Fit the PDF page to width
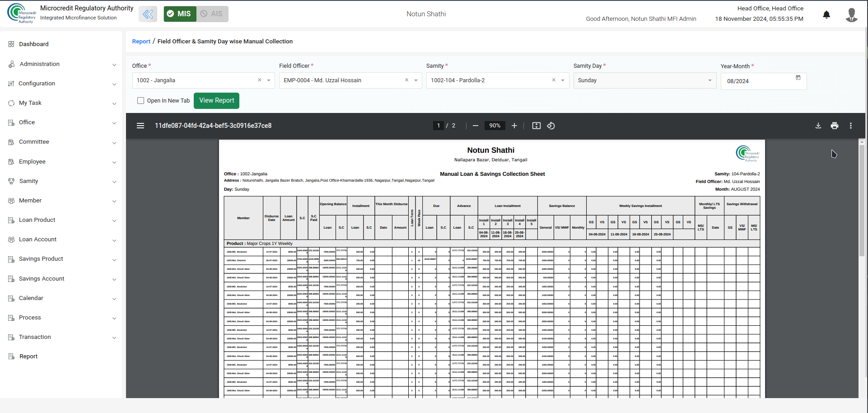Image resolution: width=868 pixels, height=413 pixels. coord(537,126)
